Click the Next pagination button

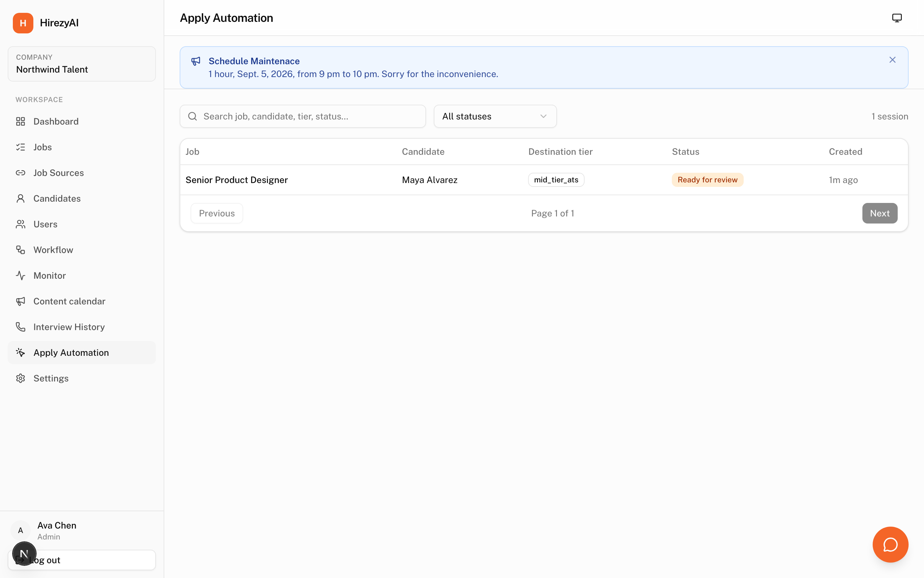pyautogui.click(x=880, y=213)
